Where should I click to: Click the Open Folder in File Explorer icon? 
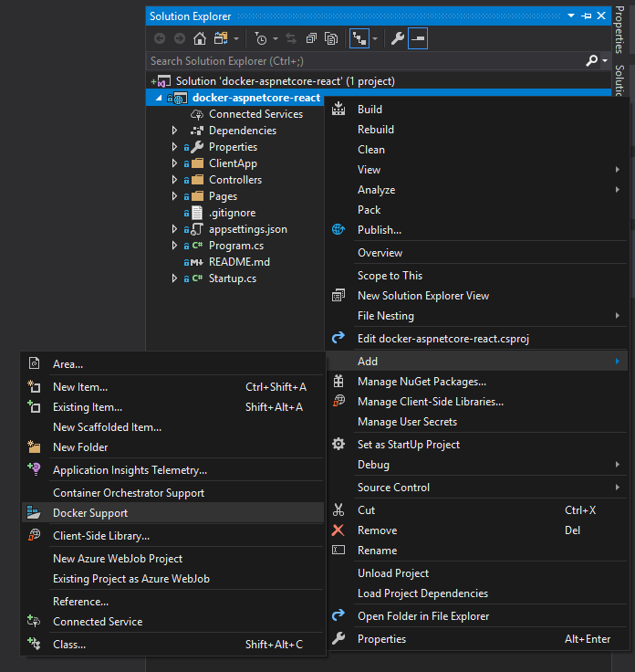coord(338,615)
